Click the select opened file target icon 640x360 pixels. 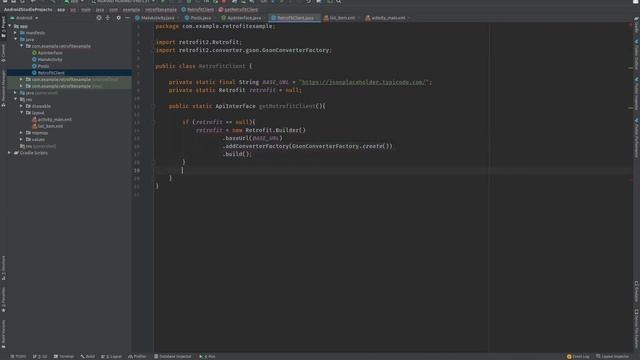(99, 18)
